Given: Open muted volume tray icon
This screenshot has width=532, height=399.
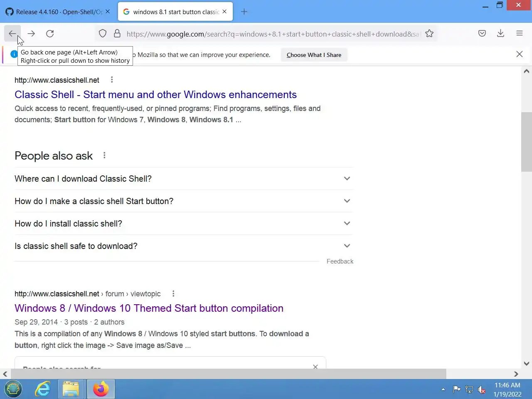Looking at the screenshot, I should (x=482, y=389).
